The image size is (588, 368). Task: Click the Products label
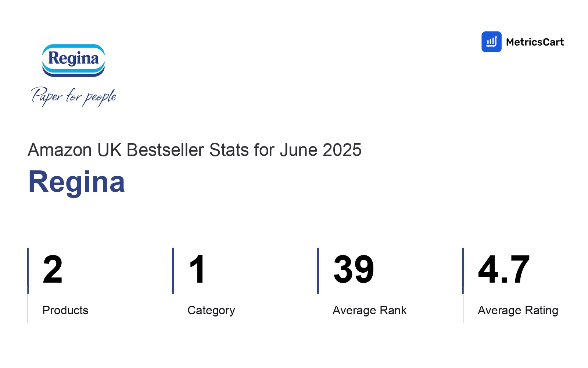click(x=65, y=310)
